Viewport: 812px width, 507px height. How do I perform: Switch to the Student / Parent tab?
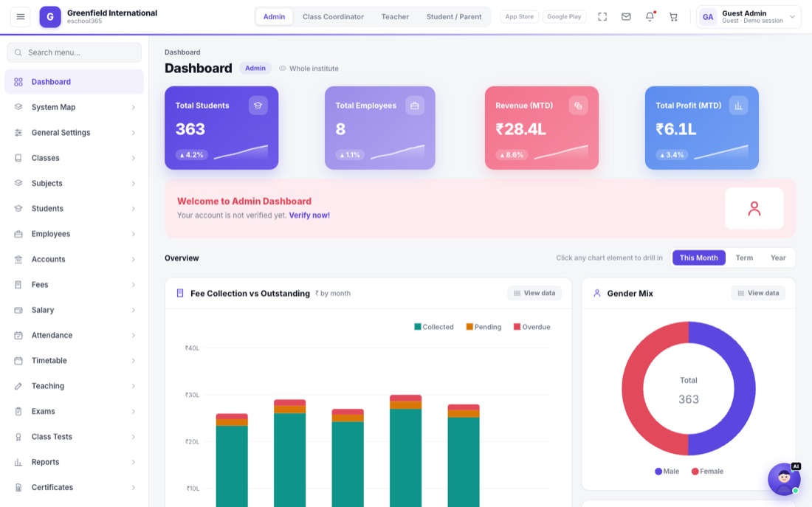(454, 16)
